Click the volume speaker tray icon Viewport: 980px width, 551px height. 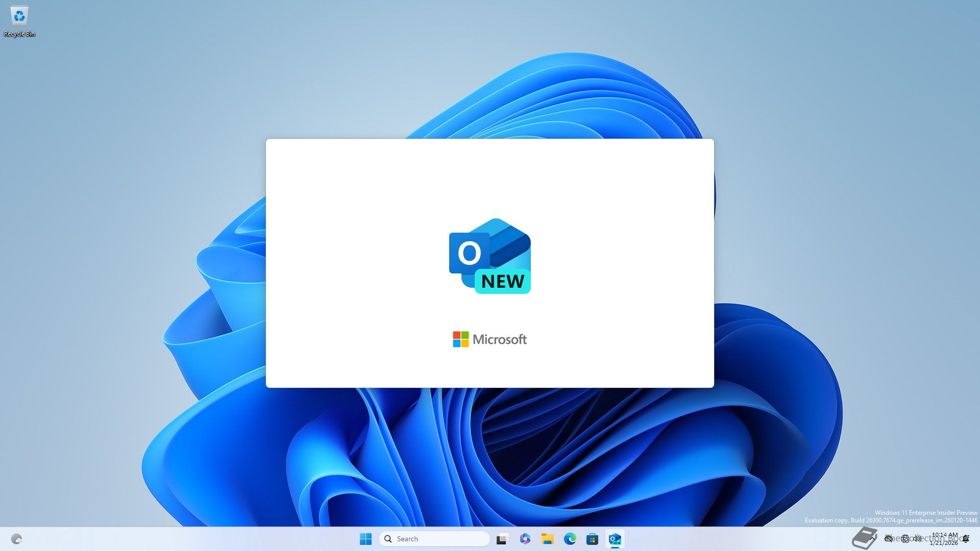[x=917, y=538]
